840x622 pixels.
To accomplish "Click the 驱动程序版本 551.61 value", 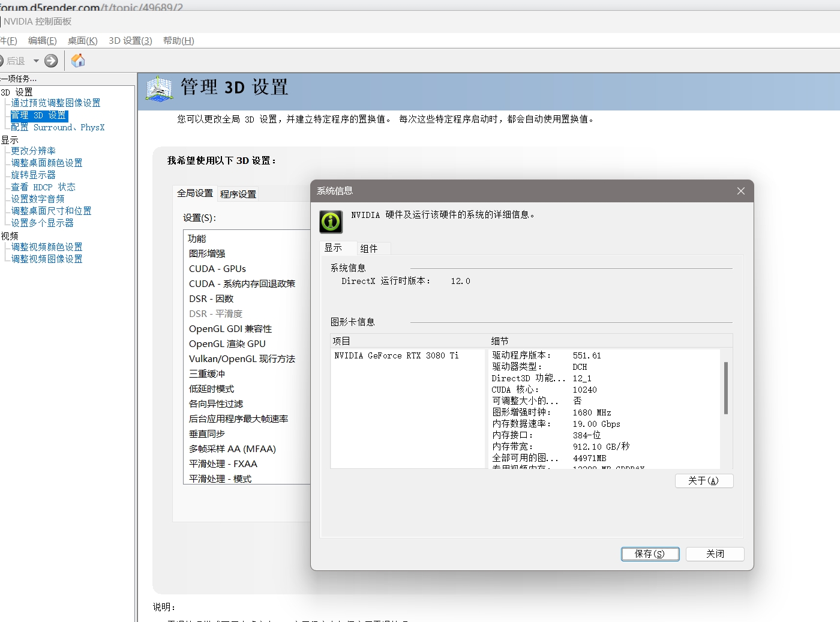I will pyautogui.click(x=587, y=355).
